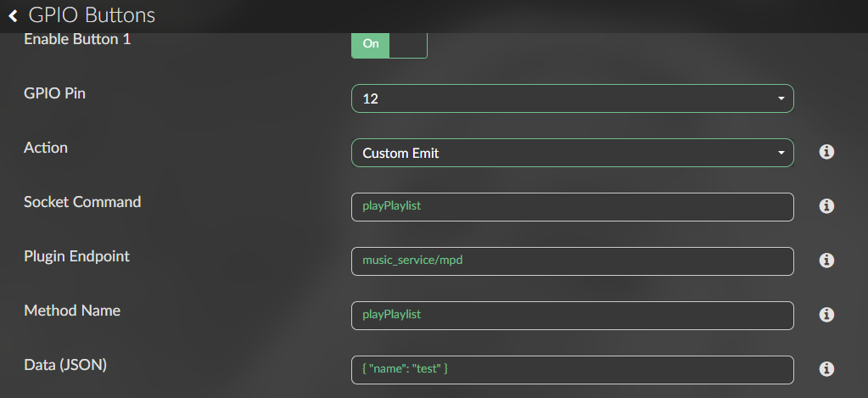This screenshot has height=398, width=868.
Task: Toggle the Enable Button 1 switch
Action: (x=389, y=44)
